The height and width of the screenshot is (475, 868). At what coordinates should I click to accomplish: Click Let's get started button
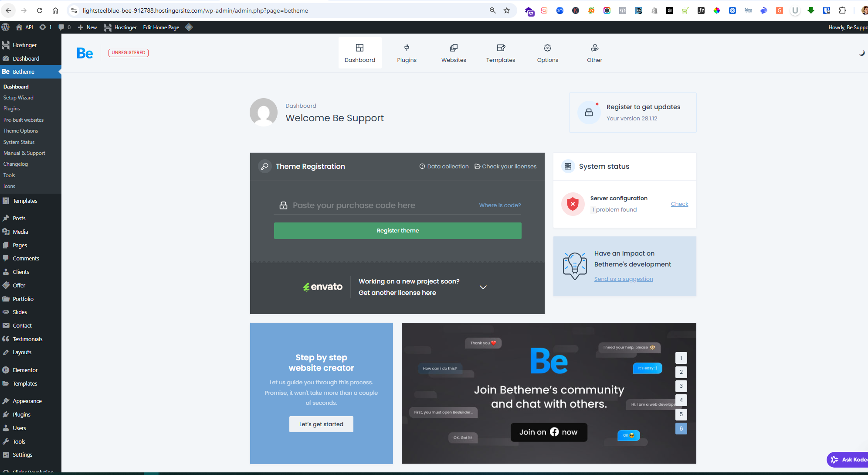321,424
